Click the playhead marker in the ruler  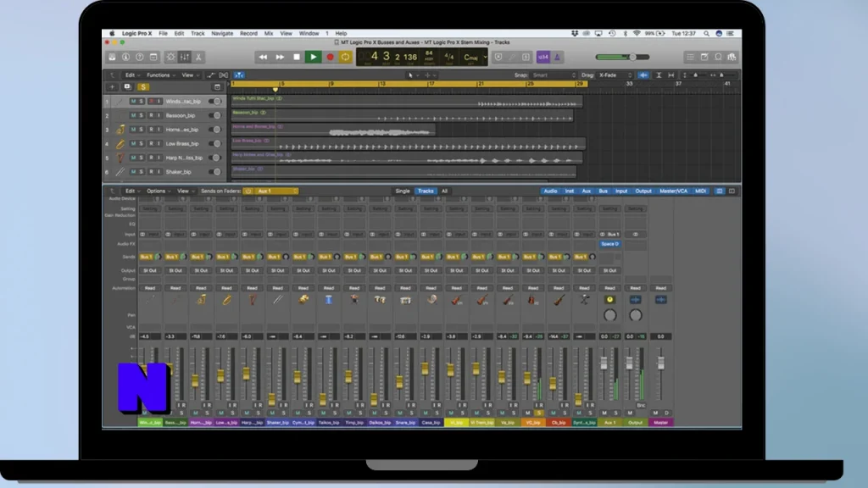(x=275, y=89)
